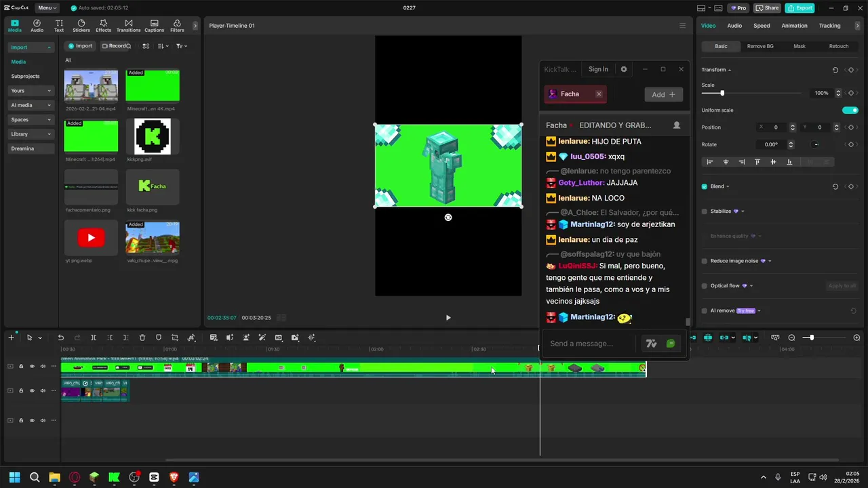Mute the second timeline track
The image size is (868, 488).
coord(42,390)
